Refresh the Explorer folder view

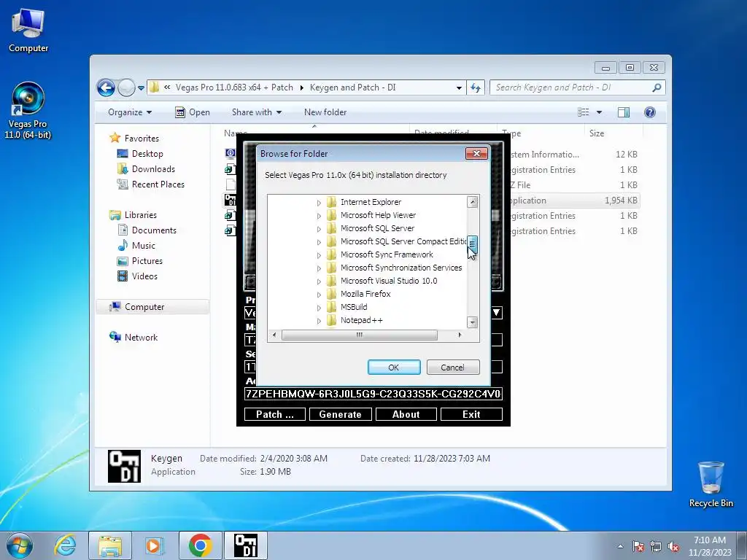pyautogui.click(x=476, y=87)
